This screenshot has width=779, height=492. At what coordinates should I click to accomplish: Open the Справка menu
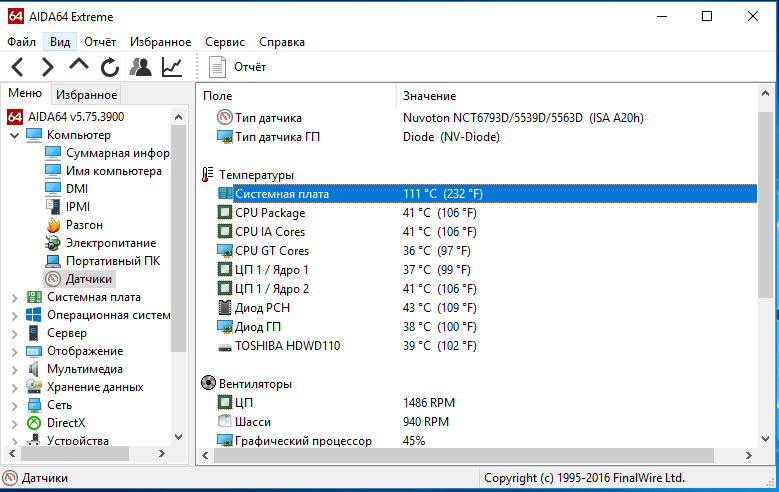pos(282,42)
